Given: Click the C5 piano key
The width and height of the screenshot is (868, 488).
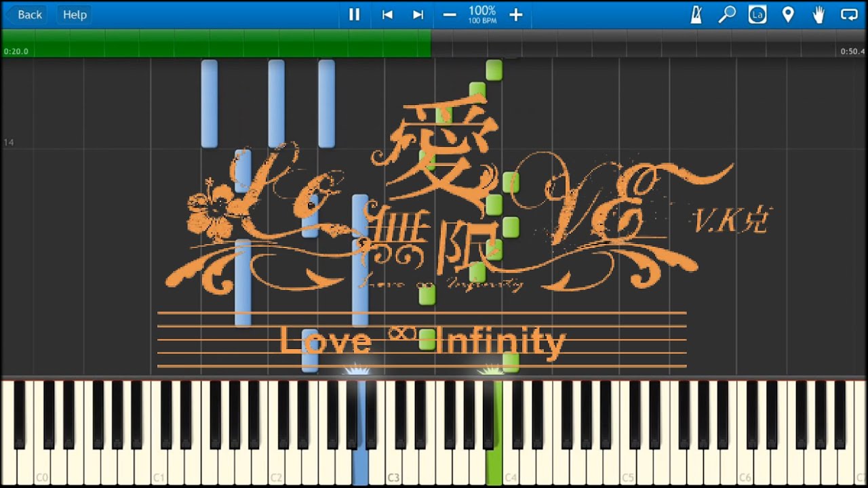Looking at the screenshot, I should [628, 468].
